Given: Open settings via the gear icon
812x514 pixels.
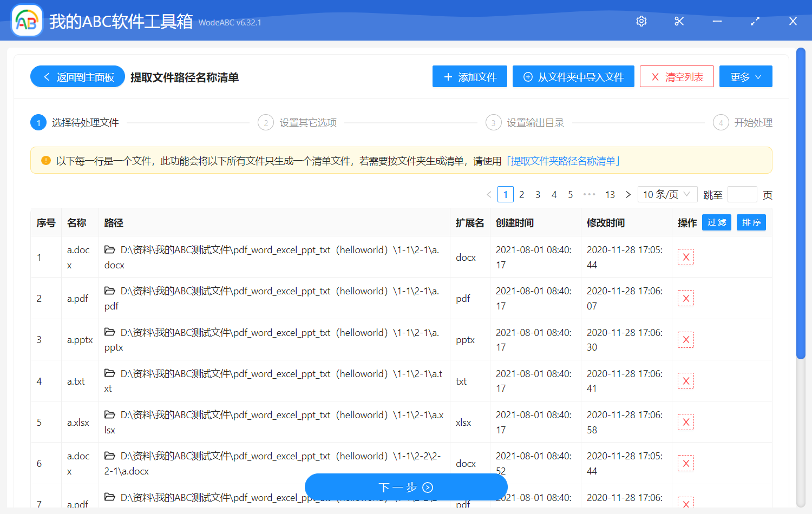Looking at the screenshot, I should 641,21.
